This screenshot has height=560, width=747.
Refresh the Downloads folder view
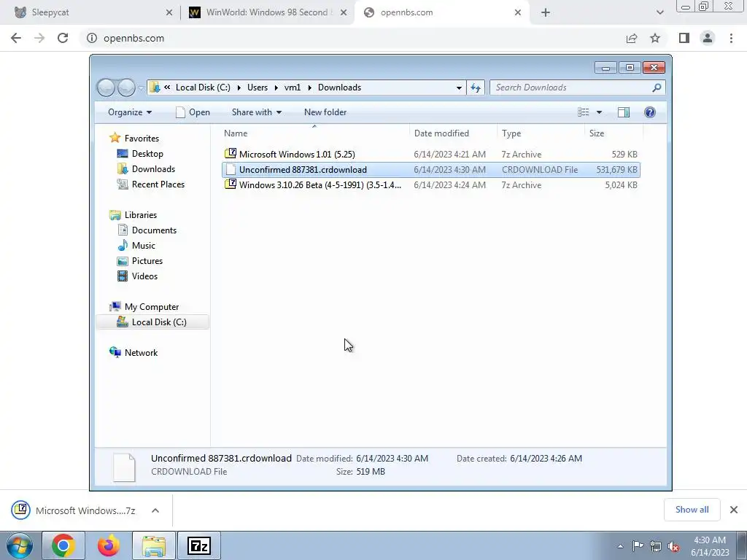pyautogui.click(x=476, y=87)
